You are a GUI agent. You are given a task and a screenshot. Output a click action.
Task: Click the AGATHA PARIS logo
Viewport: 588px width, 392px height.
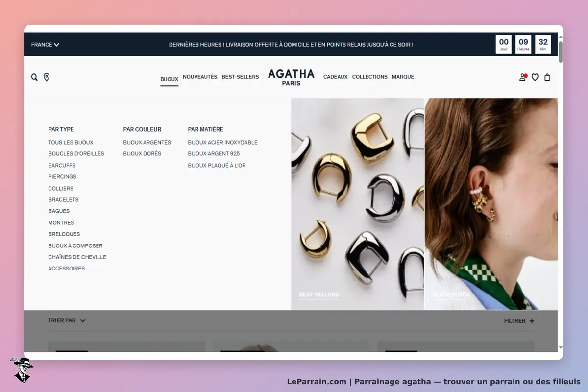291,77
